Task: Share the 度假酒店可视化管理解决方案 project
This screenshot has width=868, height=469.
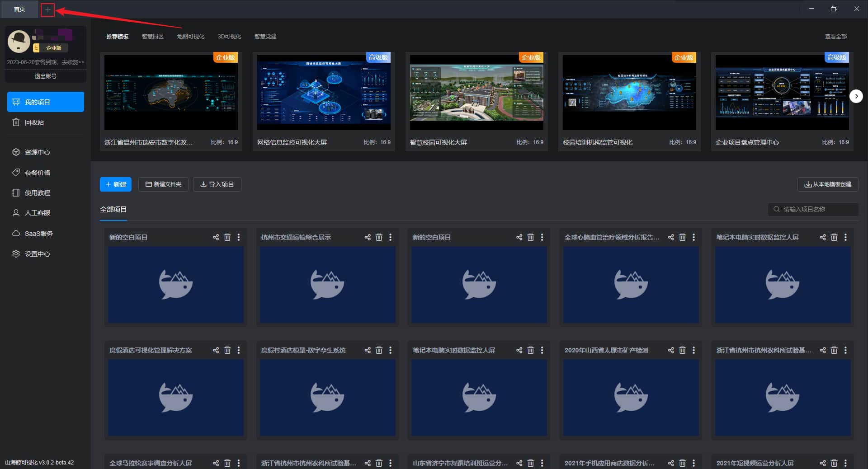Action: [x=216, y=350]
